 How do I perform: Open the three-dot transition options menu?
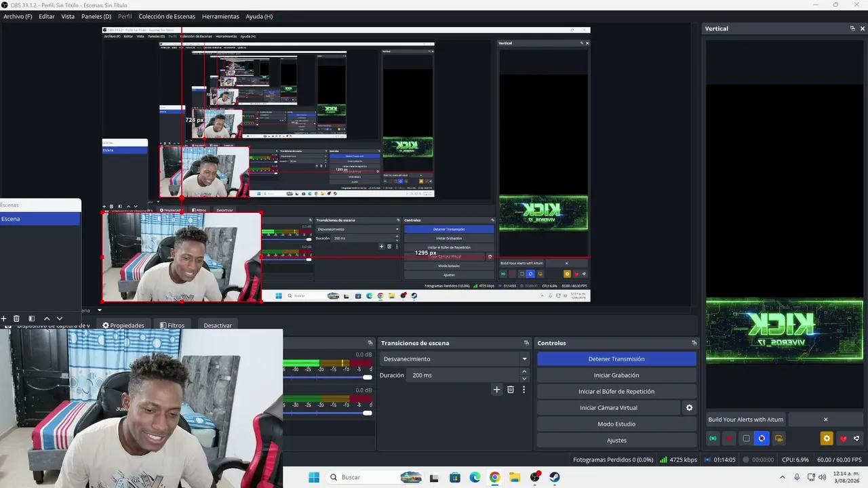[x=524, y=390]
